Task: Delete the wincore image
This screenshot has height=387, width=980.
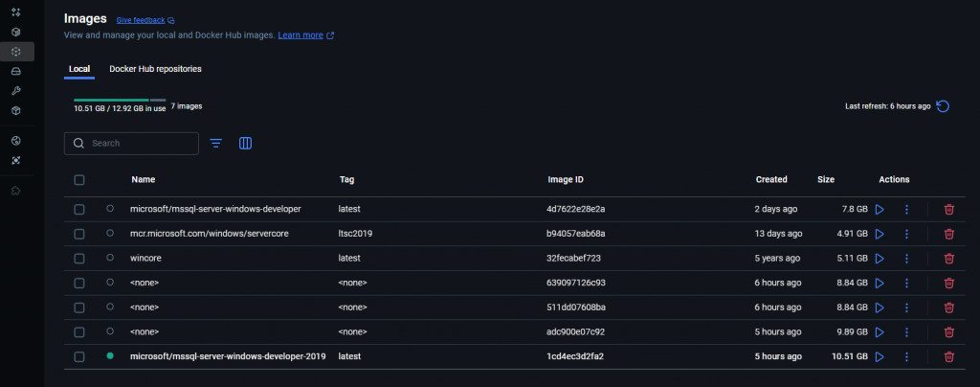Action: tap(948, 259)
